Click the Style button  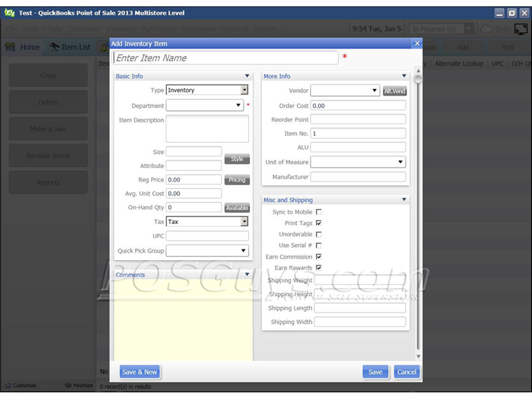(x=237, y=159)
